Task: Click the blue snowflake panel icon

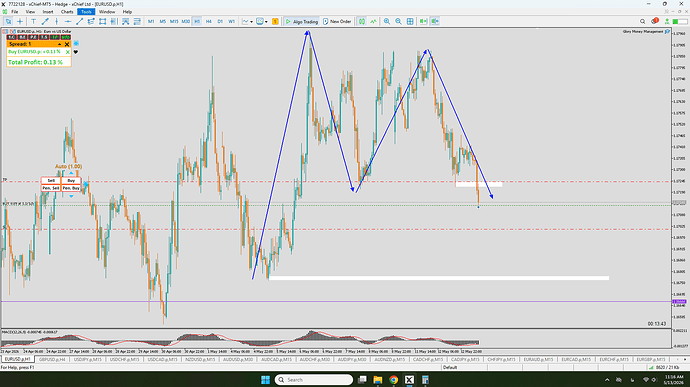Action: click(76, 44)
